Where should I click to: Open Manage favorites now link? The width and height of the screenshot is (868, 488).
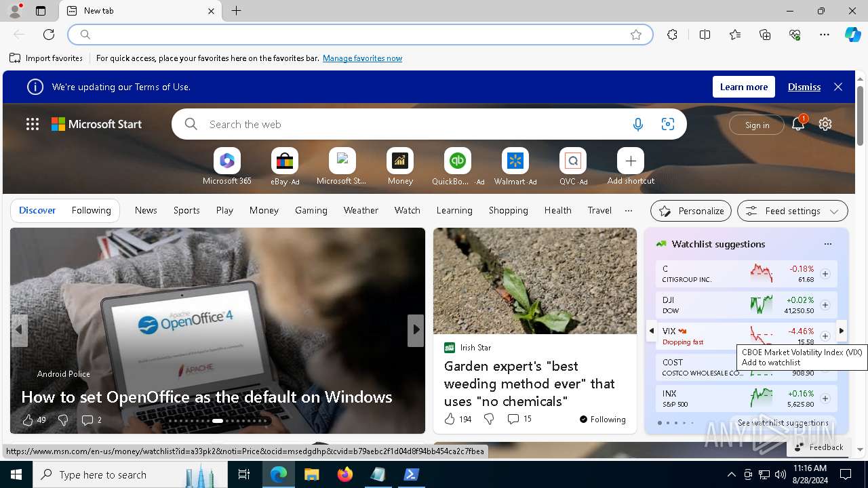[362, 58]
